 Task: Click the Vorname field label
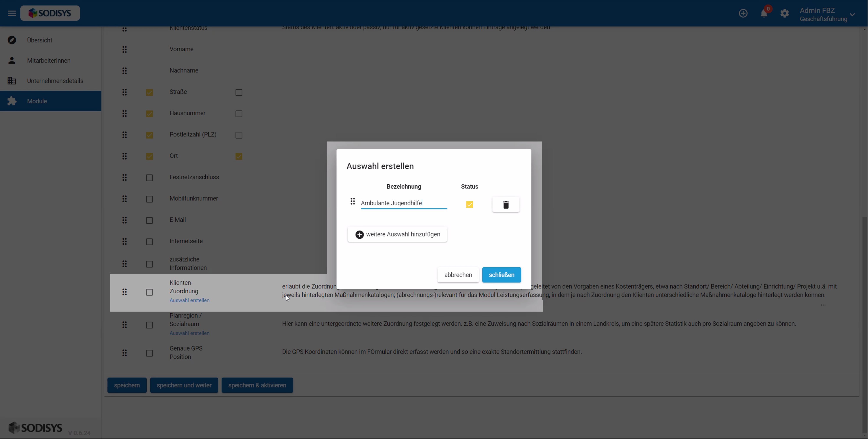coord(181,49)
